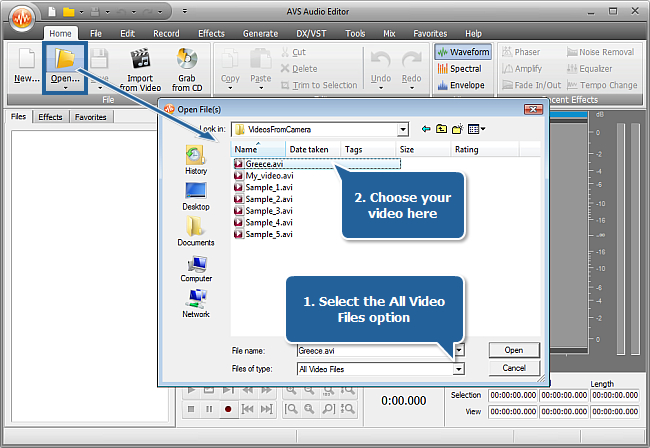The width and height of the screenshot is (650, 448).
Task: Click Trim to Selection command
Action: coord(319,85)
